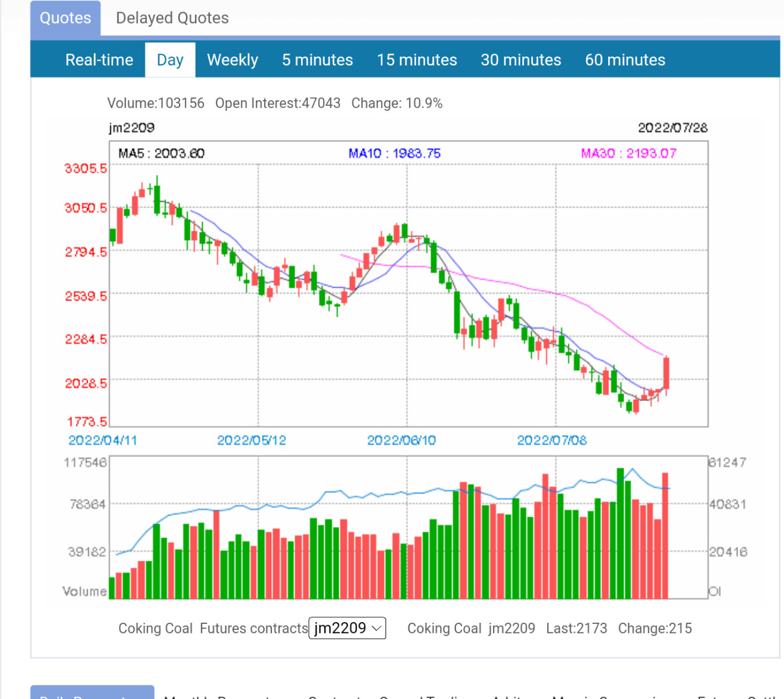Click the 2022/07/28 chart date
784x699 pixels.
point(673,128)
